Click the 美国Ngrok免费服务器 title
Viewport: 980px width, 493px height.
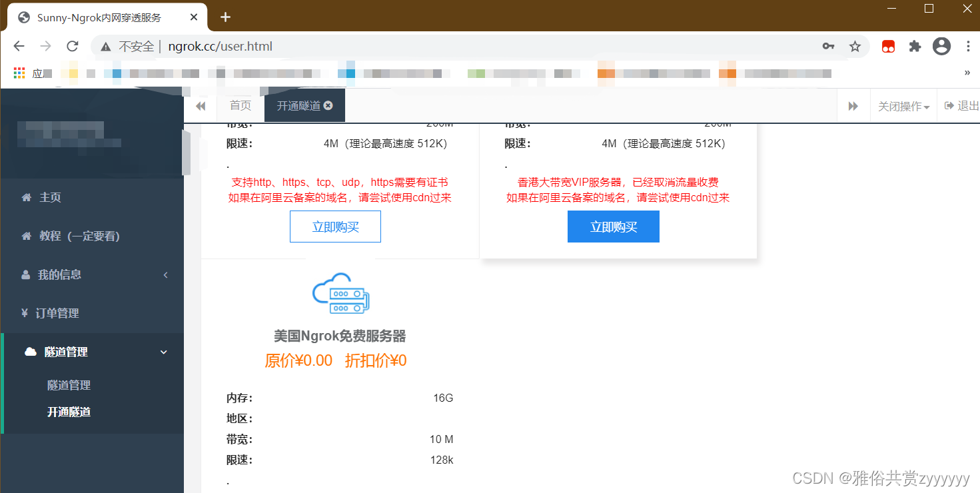click(340, 336)
